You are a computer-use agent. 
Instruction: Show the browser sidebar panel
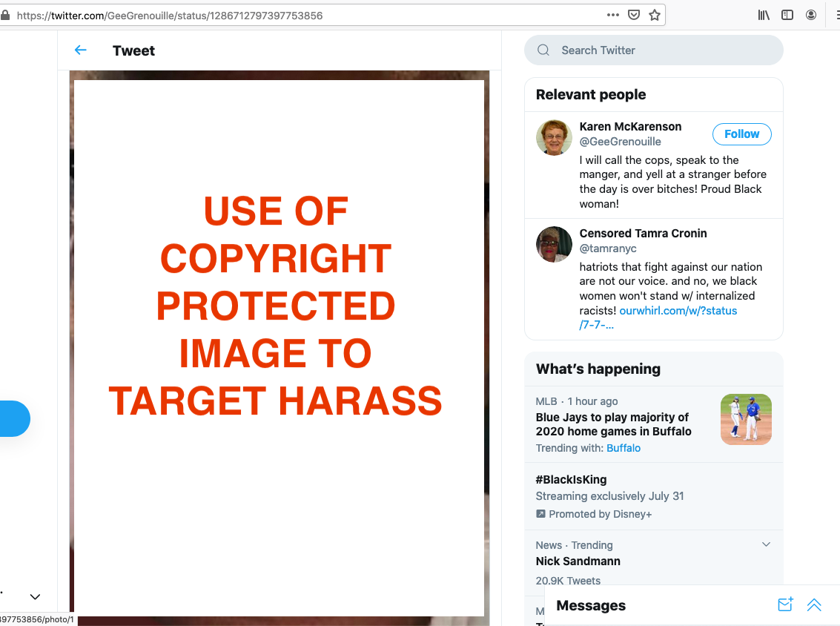[x=787, y=15]
